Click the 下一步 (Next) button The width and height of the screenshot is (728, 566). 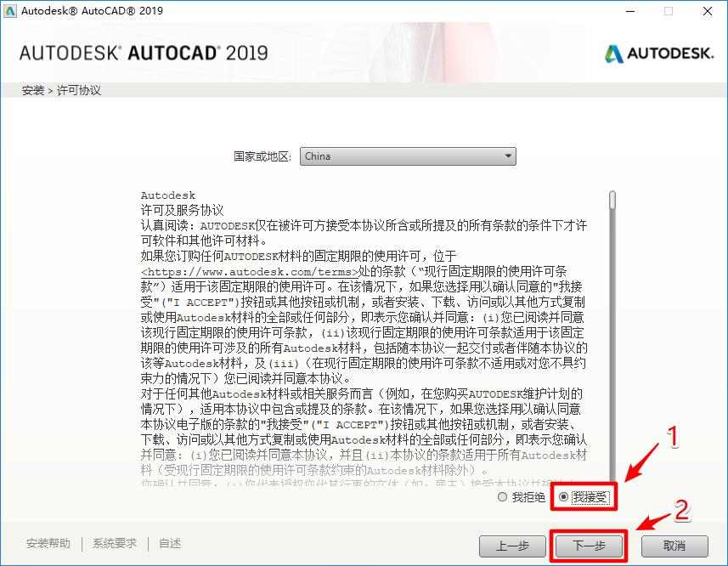click(590, 546)
